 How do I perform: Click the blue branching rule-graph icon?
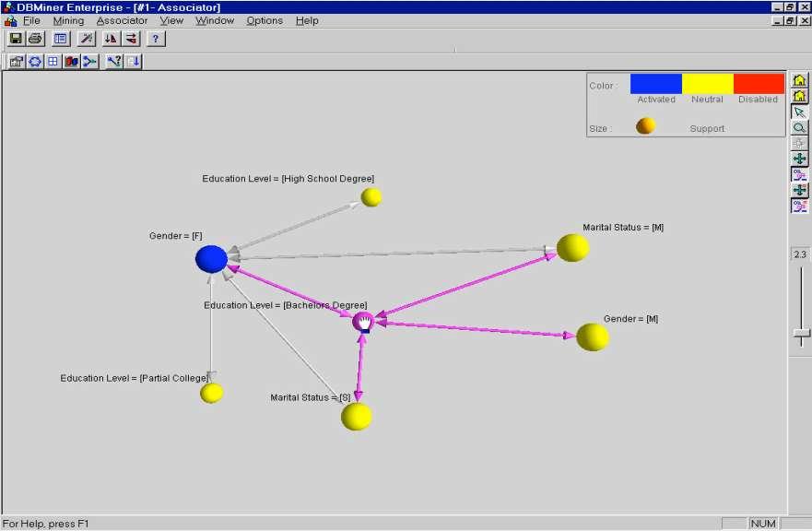pyautogui.click(x=89, y=62)
